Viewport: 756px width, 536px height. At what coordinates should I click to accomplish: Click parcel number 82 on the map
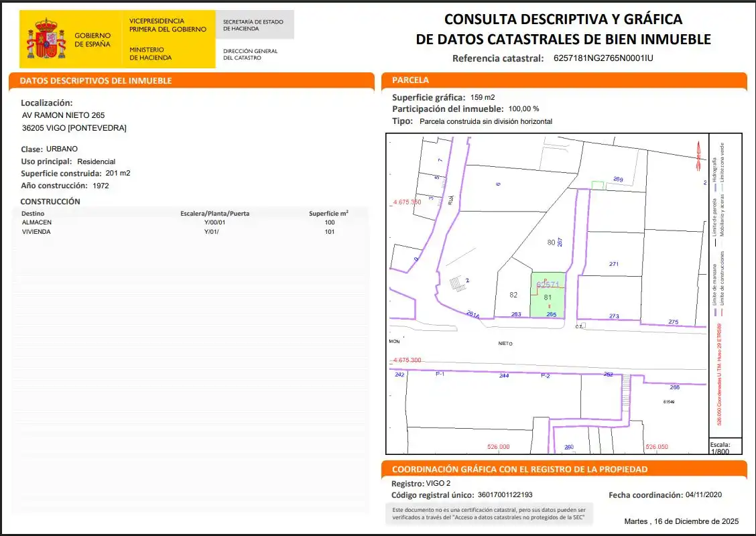(513, 295)
